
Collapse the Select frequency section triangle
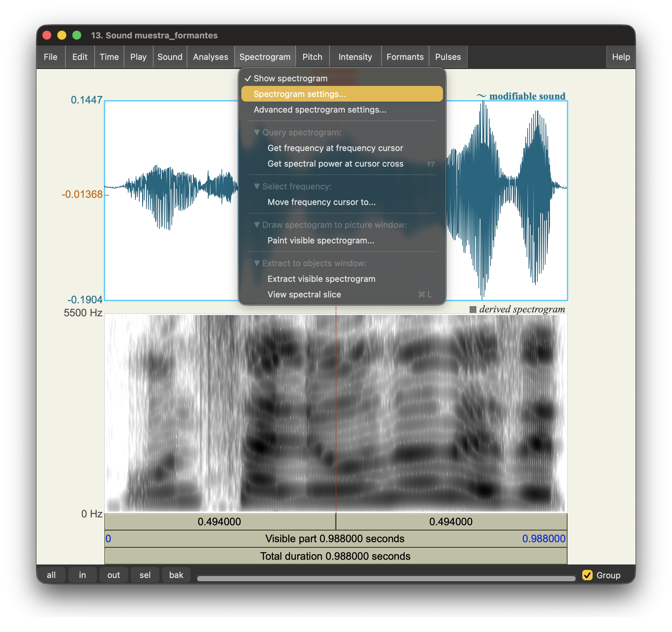257,186
